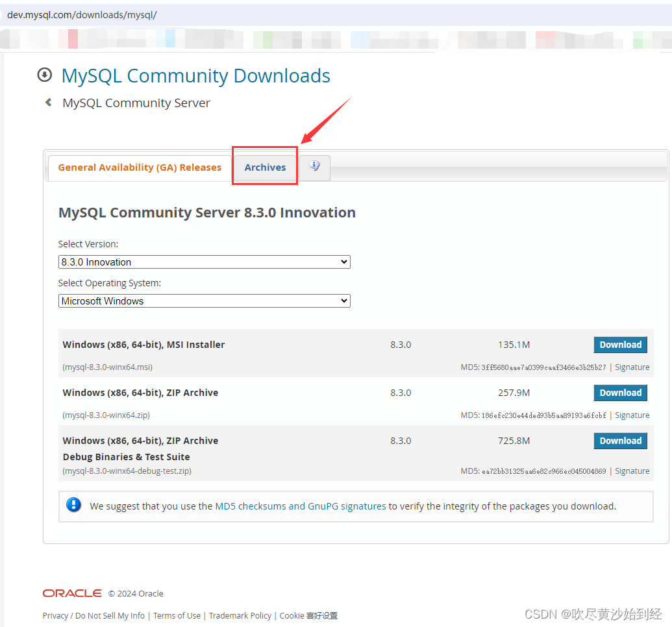Go back to MySQL Community Server
The height and width of the screenshot is (627, 672).
tap(136, 103)
